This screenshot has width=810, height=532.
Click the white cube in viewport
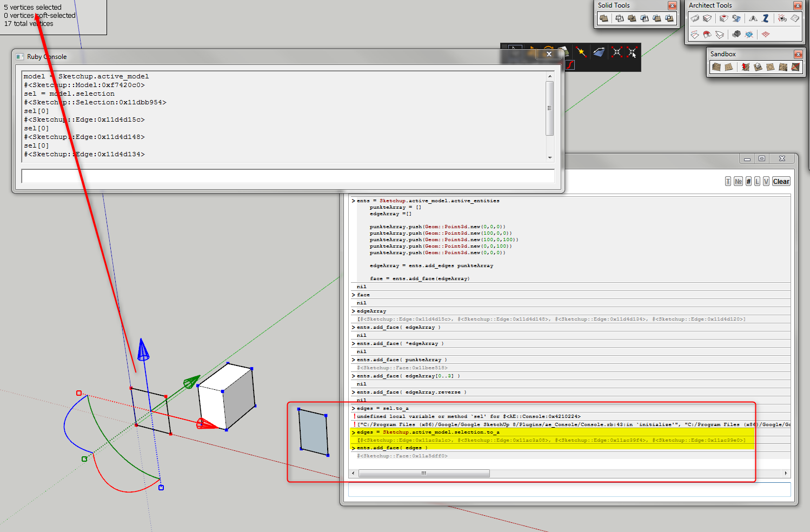(x=227, y=397)
